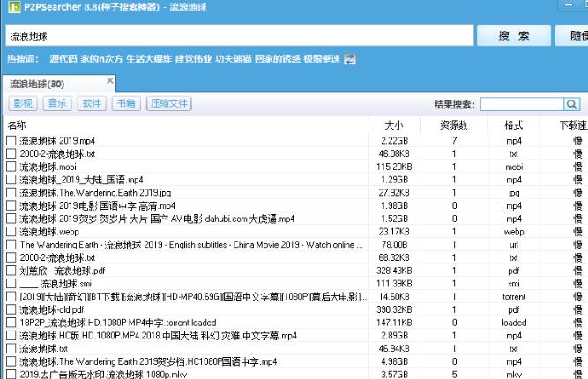Click size value 68.32KB
Image resolution: width=588 pixels, height=379 pixels.
(394, 258)
